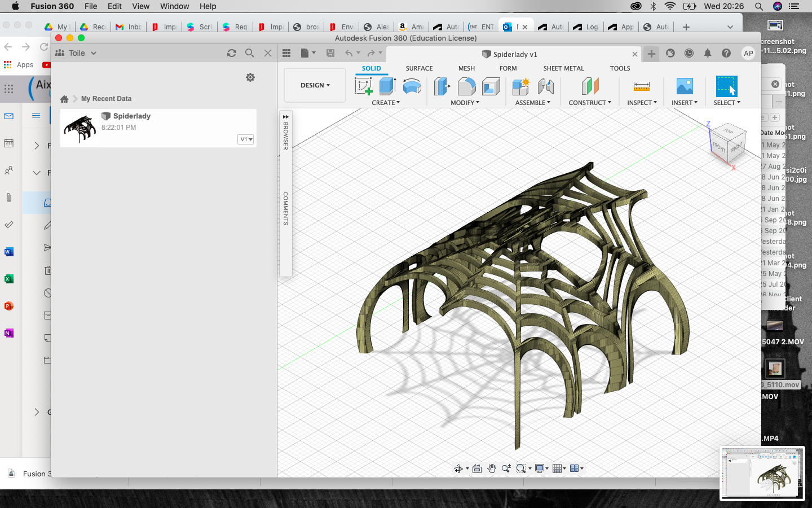Refresh the data panel
The width and height of the screenshot is (812, 508).
click(232, 53)
